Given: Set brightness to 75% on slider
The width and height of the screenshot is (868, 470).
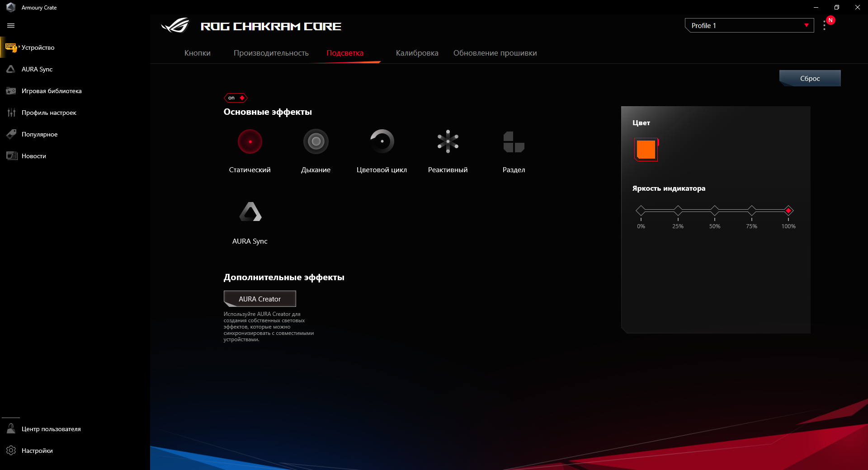Looking at the screenshot, I should (752, 211).
